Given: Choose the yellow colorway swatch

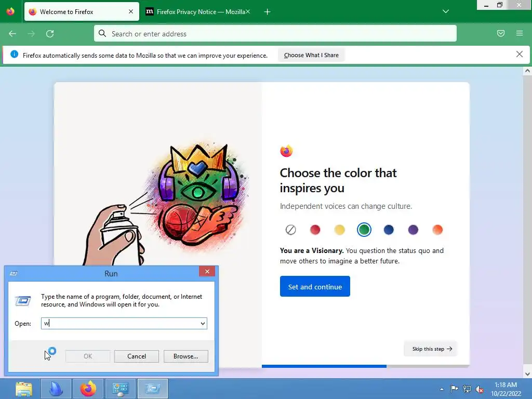Looking at the screenshot, I should pos(340,230).
